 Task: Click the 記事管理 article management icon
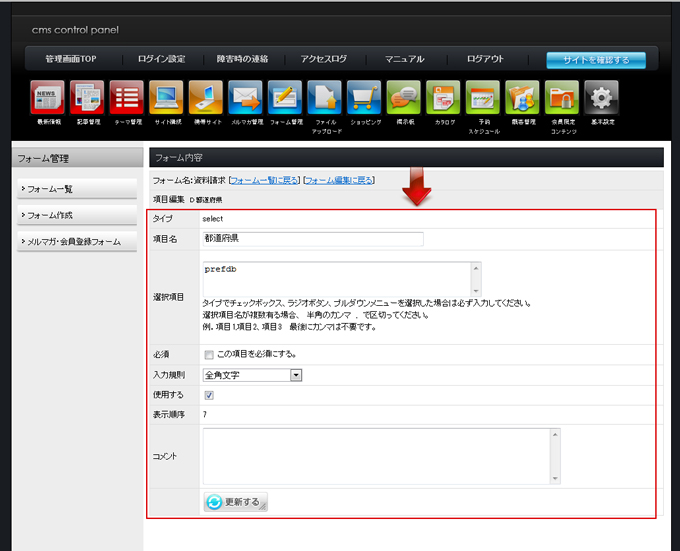[x=87, y=98]
